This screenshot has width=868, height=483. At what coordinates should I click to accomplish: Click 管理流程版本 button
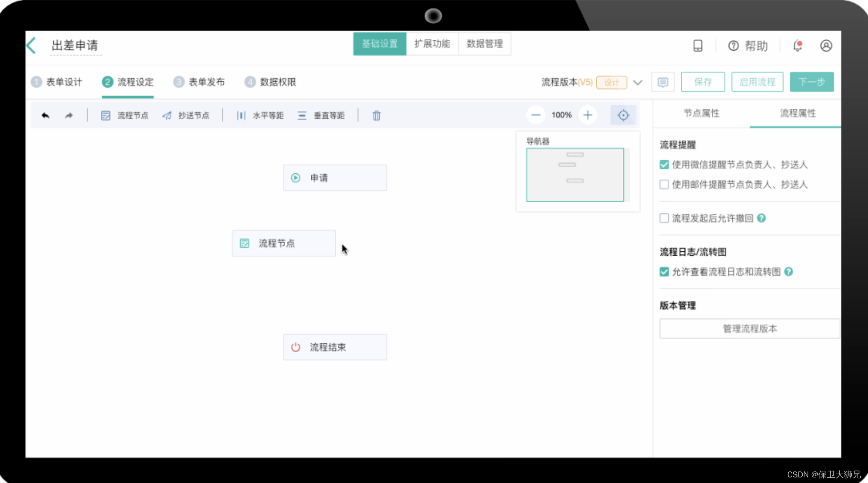[749, 329]
